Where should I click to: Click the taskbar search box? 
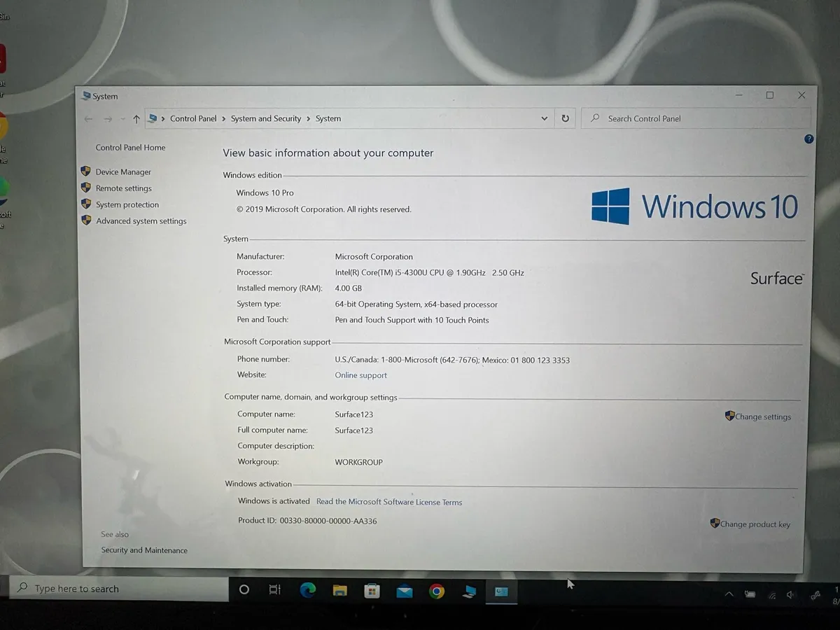[x=119, y=589]
